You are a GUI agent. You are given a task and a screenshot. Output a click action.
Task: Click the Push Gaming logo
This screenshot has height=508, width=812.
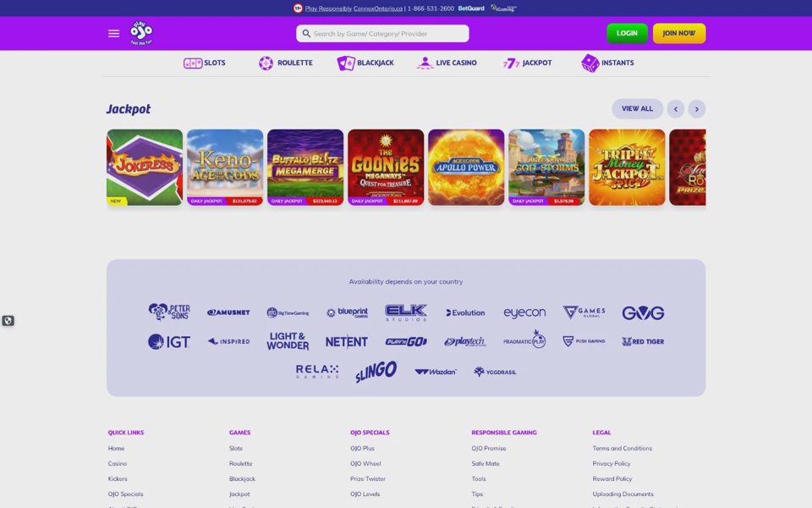584,341
